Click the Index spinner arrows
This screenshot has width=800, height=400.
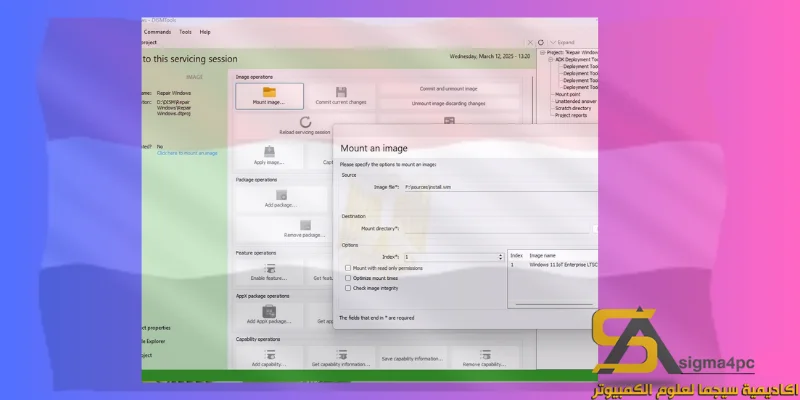pyautogui.click(x=501, y=257)
